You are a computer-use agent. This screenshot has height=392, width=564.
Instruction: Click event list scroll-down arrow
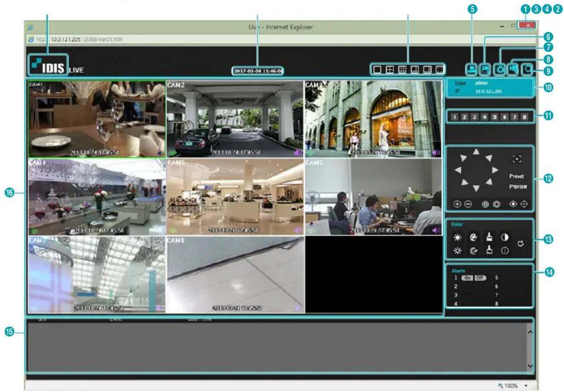(530, 366)
